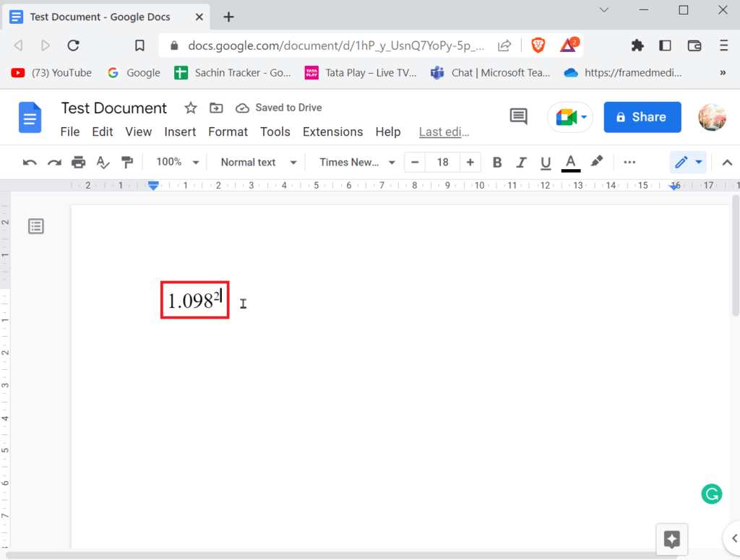Select the Paint format roller icon

[127, 163]
